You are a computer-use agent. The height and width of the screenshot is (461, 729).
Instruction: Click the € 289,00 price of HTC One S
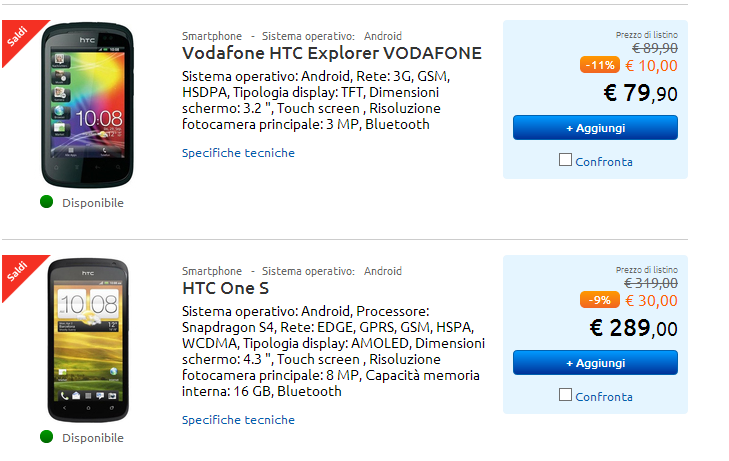coord(634,328)
